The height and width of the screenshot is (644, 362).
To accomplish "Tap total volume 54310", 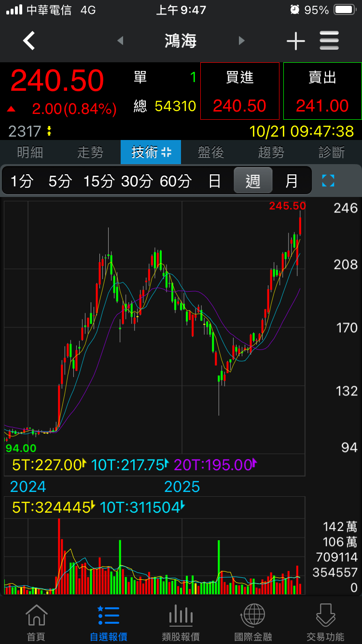I will point(175,106).
